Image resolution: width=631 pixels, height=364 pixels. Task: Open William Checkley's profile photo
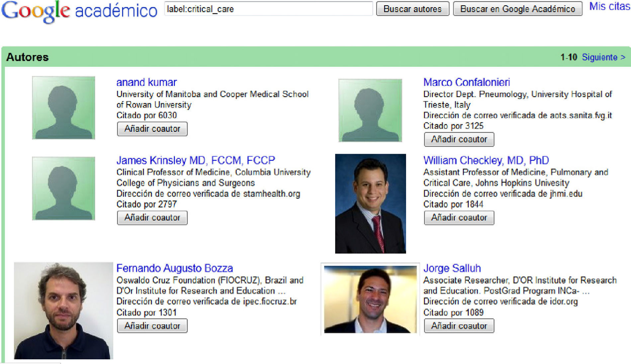click(370, 203)
